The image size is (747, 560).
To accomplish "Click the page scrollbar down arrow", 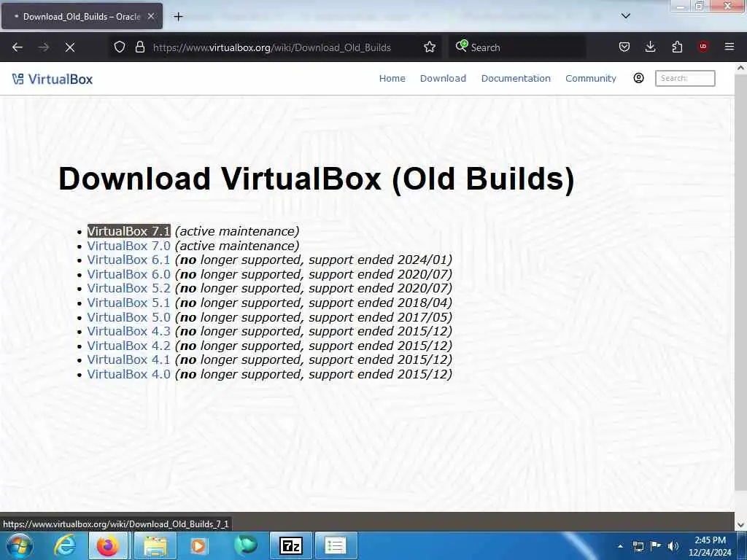I will click(x=740, y=525).
